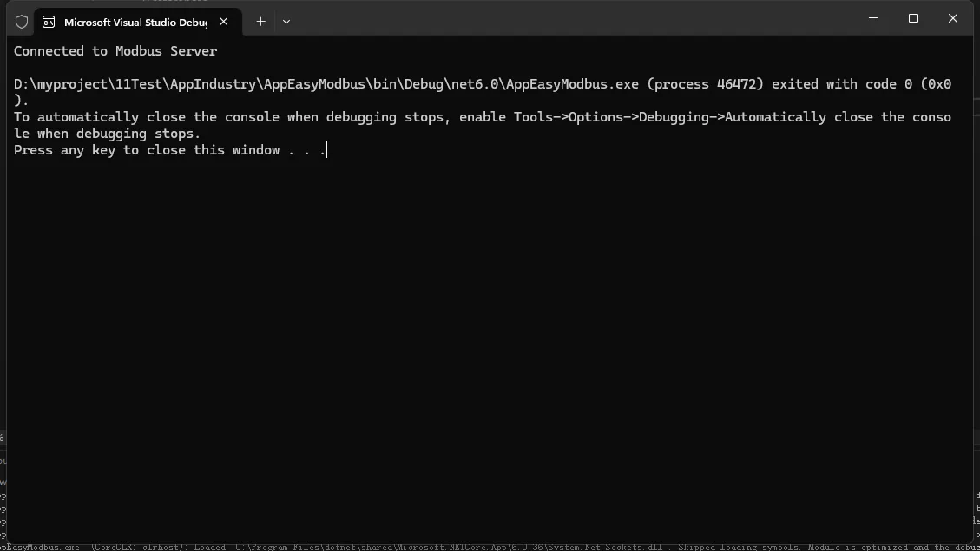Select the Microsoft Visual Studio Debug tab
Screen dimensions: 980x551
coord(135,22)
